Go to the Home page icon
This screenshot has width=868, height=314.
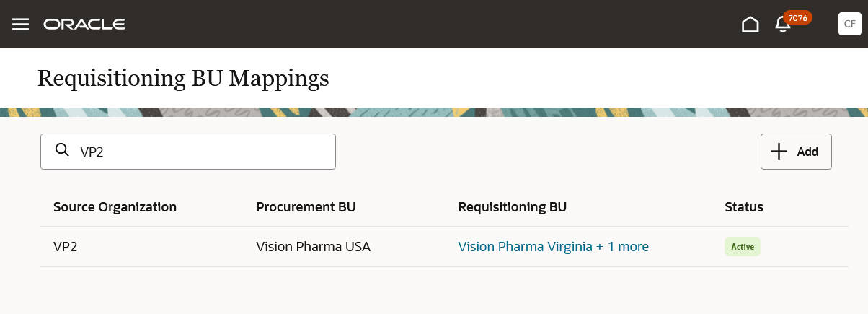750,25
